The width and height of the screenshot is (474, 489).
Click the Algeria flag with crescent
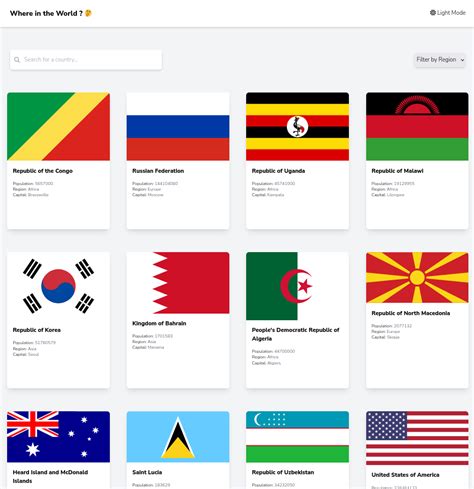[298, 286]
